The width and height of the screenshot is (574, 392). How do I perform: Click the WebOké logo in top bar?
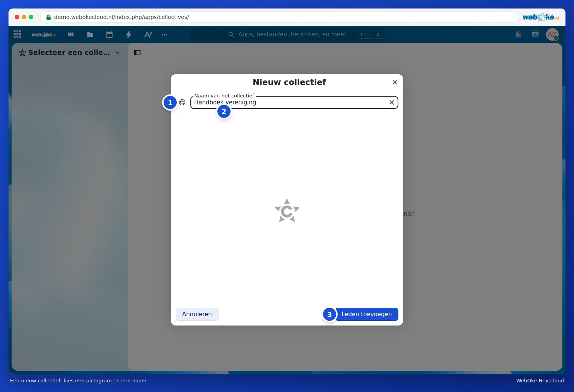[x=43, y=34]
